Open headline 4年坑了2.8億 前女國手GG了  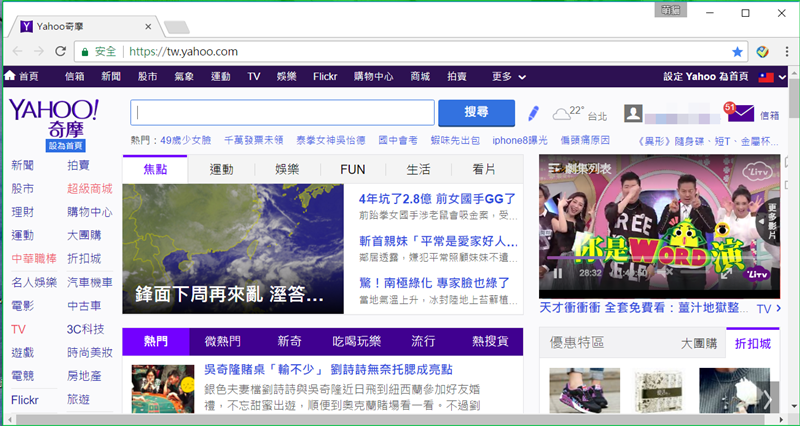pyautogui.click(x=437, y=199)
